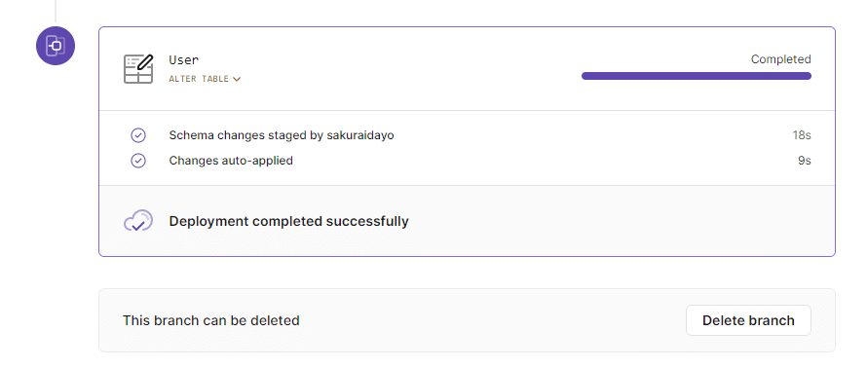Click the completed deployment progress bar
This screenshot has height=368, width=868.
point(697,76)
